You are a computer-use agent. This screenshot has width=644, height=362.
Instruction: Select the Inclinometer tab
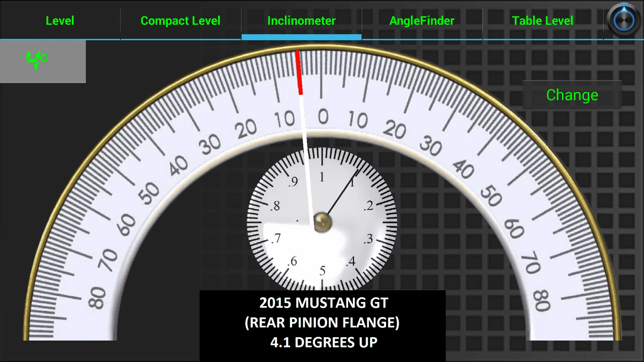(301, 21)
